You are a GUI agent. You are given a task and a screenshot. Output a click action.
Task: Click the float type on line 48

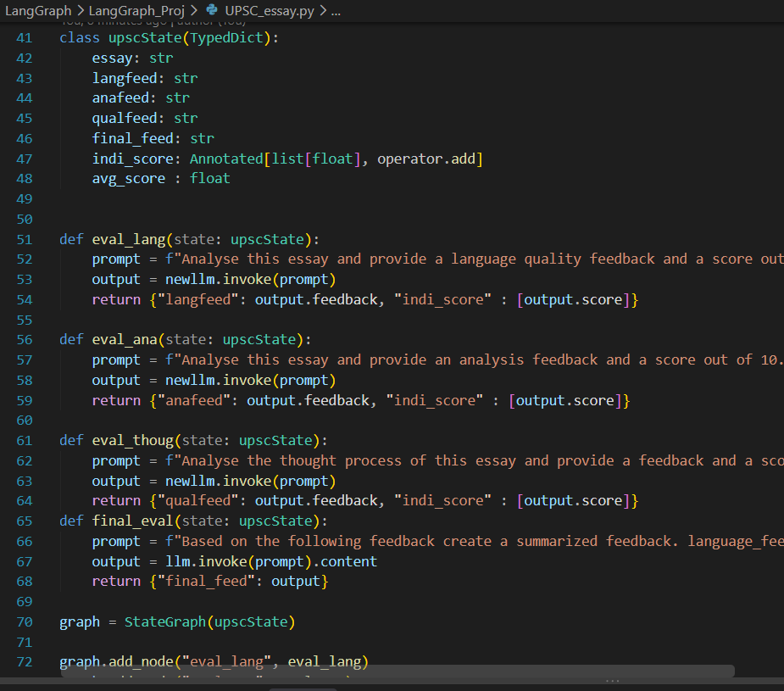pos(210,179)
